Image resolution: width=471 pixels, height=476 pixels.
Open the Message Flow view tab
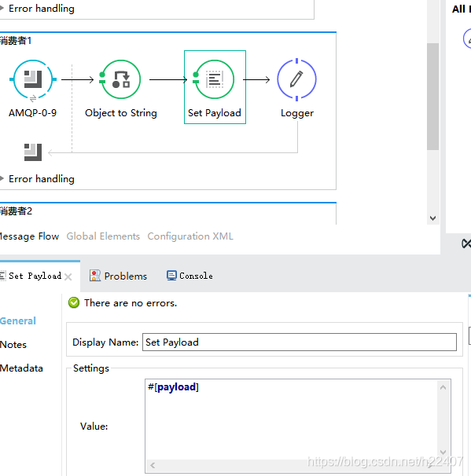tap(29, 236)
